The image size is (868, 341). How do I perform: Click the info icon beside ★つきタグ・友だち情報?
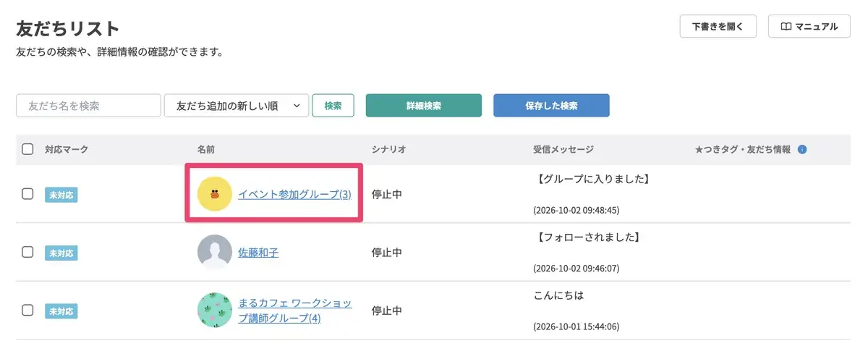tap(802, 150)
